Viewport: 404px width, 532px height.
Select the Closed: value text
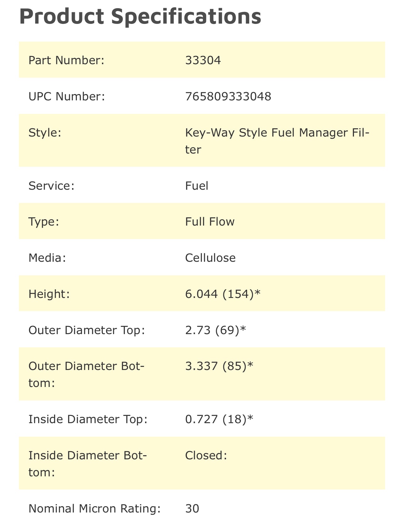click(206, 455)
